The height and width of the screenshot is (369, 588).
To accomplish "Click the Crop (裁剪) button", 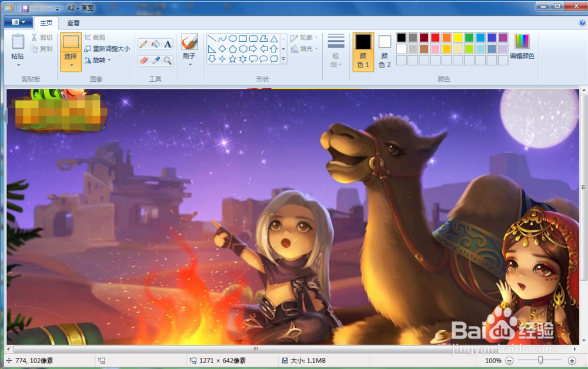I will (x=95, y=38).
